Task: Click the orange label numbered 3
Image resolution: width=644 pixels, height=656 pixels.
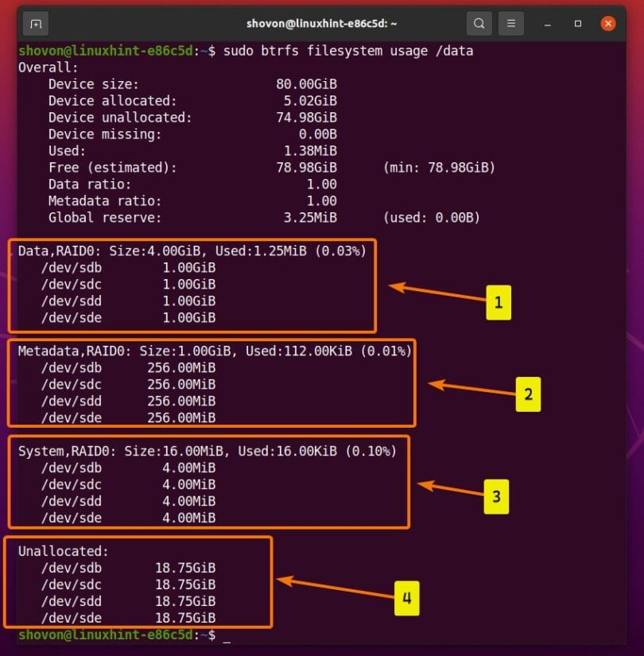Action: pos(496,496)
